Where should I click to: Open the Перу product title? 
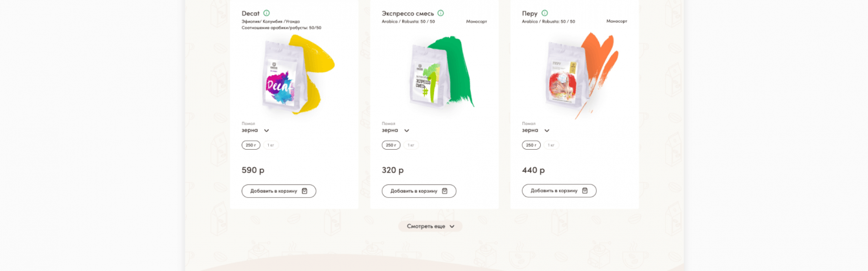(530, 13)
